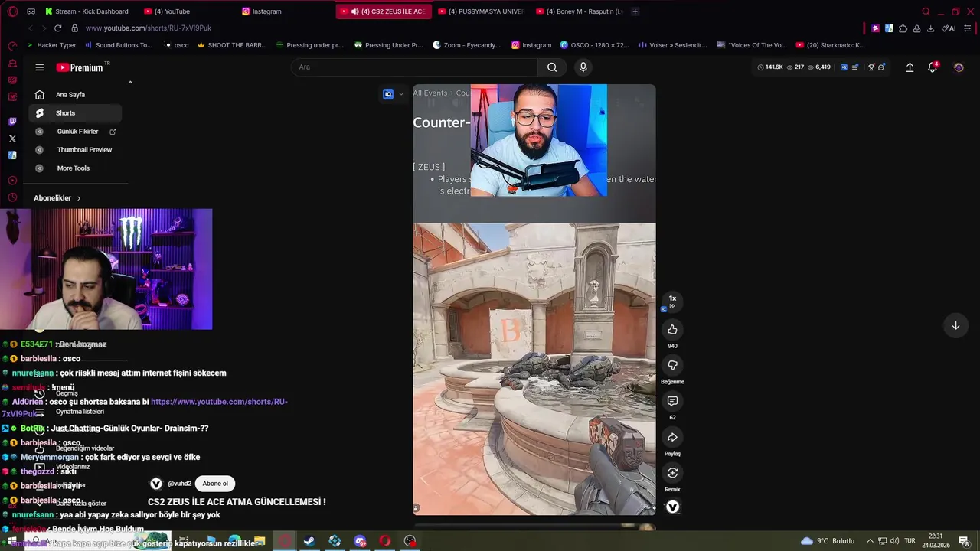Open dropdown beside blue extension icon
980x551 pixels.
(400, 94)
